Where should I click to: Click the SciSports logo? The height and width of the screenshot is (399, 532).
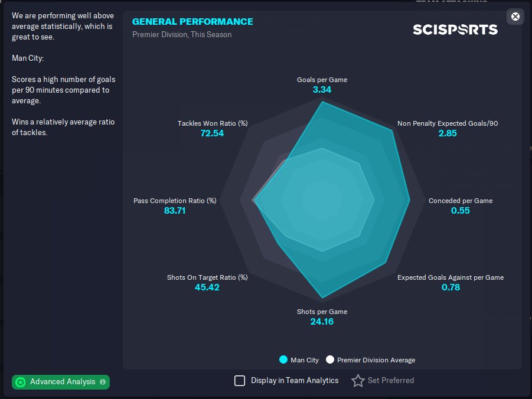click(x=455, y=30)
